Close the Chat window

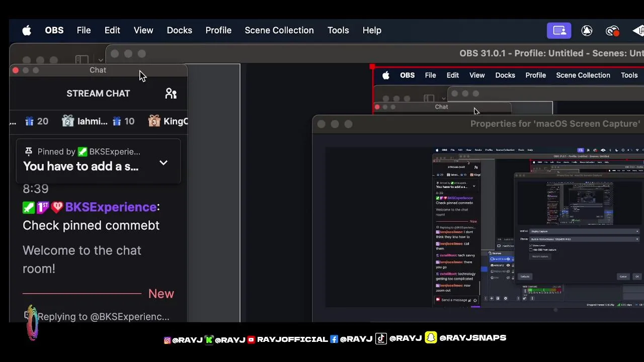[16, 70]
